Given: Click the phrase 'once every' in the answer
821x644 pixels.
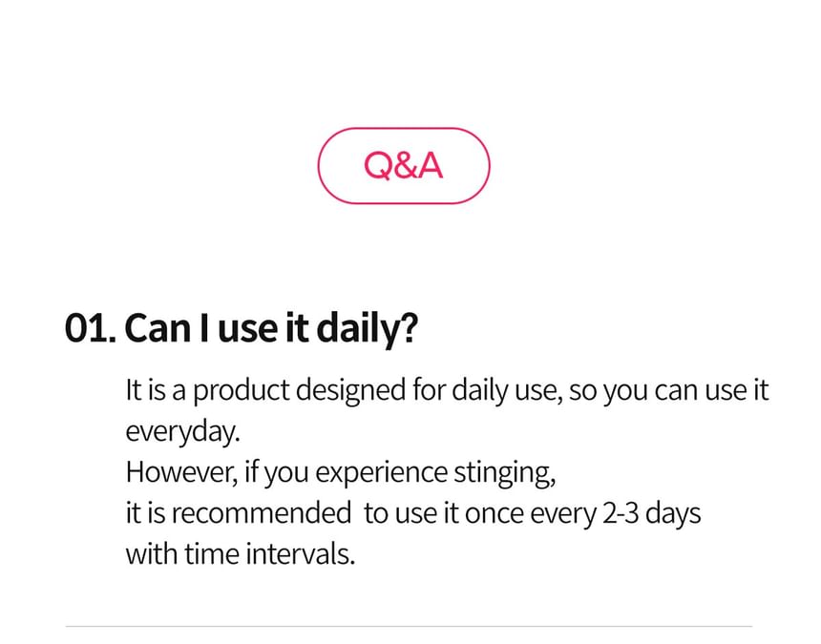Looking at the screenshot, I should 530,514.
